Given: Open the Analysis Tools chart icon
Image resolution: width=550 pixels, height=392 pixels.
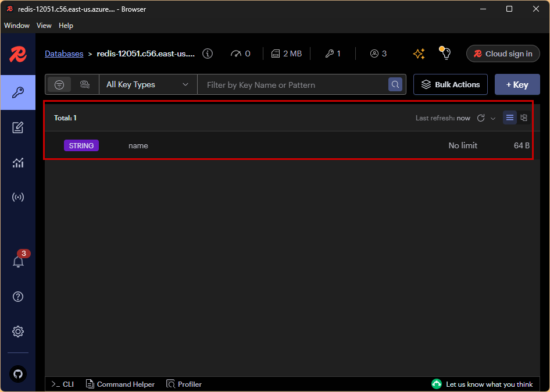Looking at the screenshot, I should click(x=18, y=162).
